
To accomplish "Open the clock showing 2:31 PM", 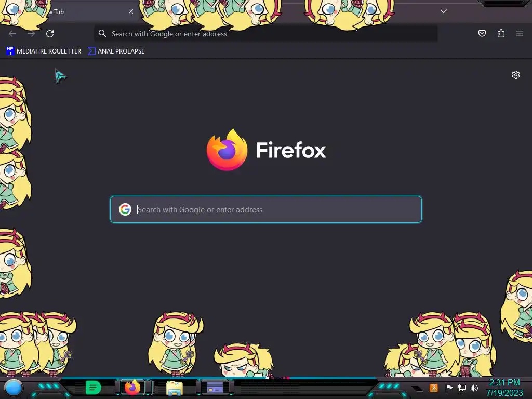I will click(x=504, y=388).
